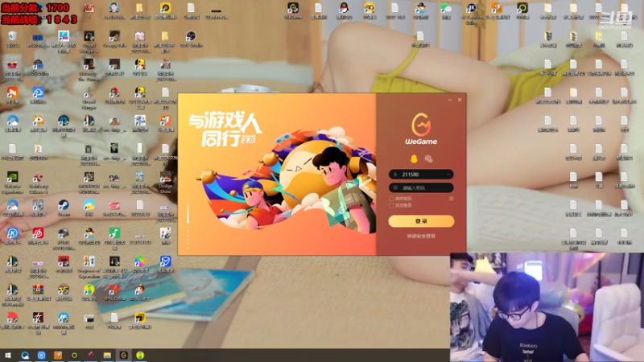
Task: Open quick secure login link in WeGame
Action: 421,236
